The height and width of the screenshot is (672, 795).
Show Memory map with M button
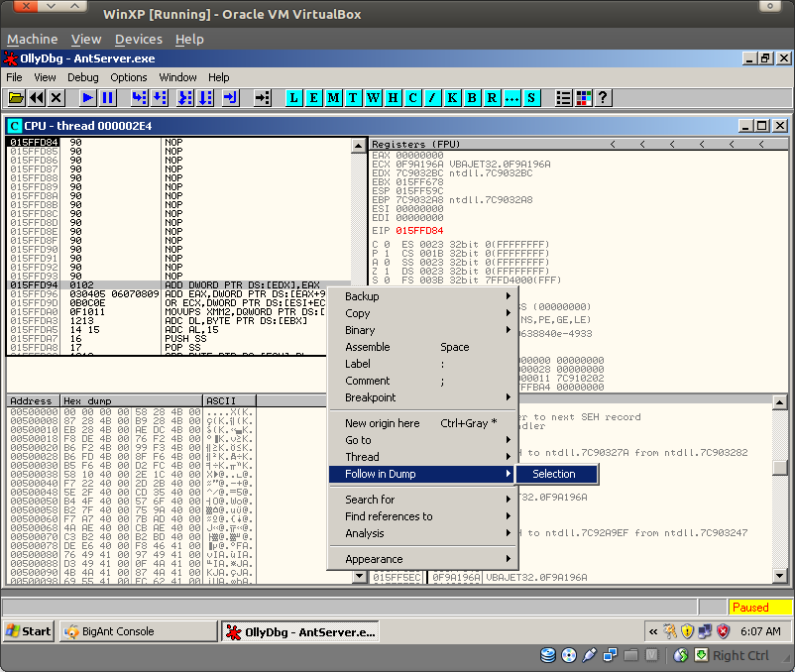tap(334, 97)
